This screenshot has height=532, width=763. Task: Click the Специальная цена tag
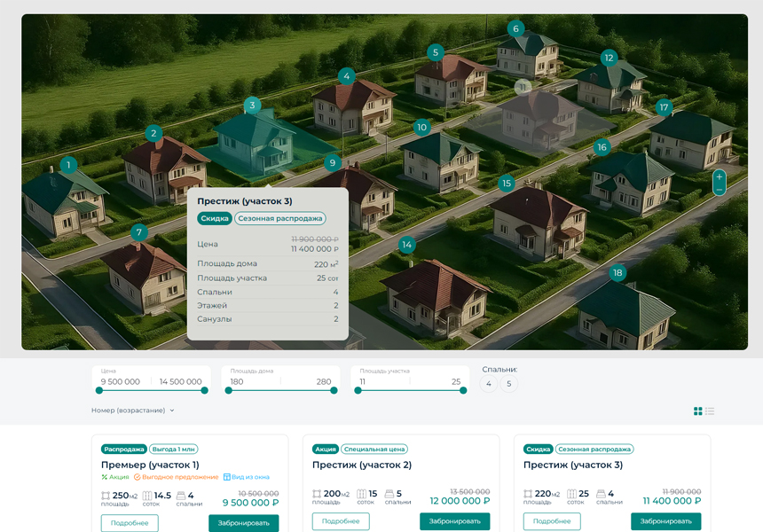(374, 450)
